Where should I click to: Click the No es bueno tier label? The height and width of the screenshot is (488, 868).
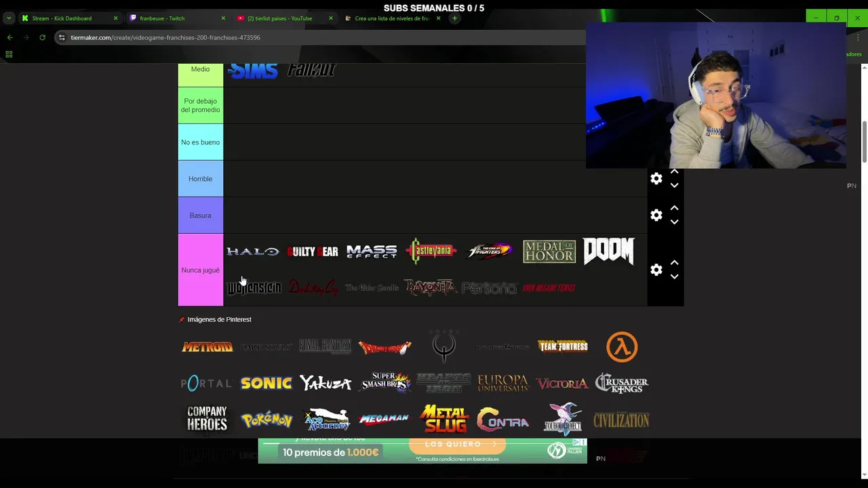tap(200, 142)
